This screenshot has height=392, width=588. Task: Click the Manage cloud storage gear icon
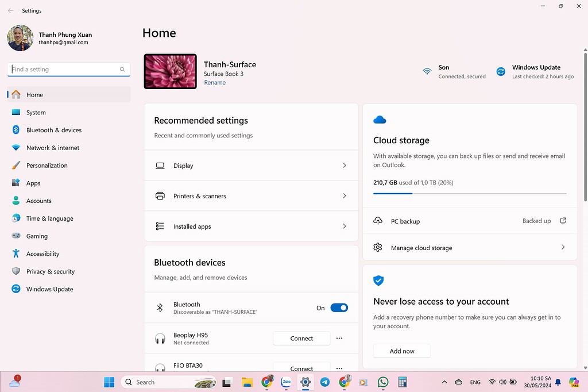pyautogui.click(x=378, y=247)
